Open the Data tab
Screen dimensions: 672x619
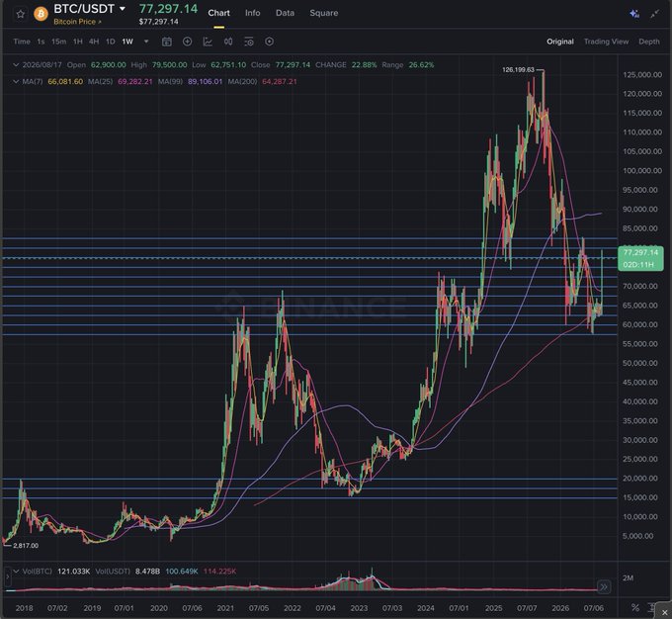tap(285, 13)
